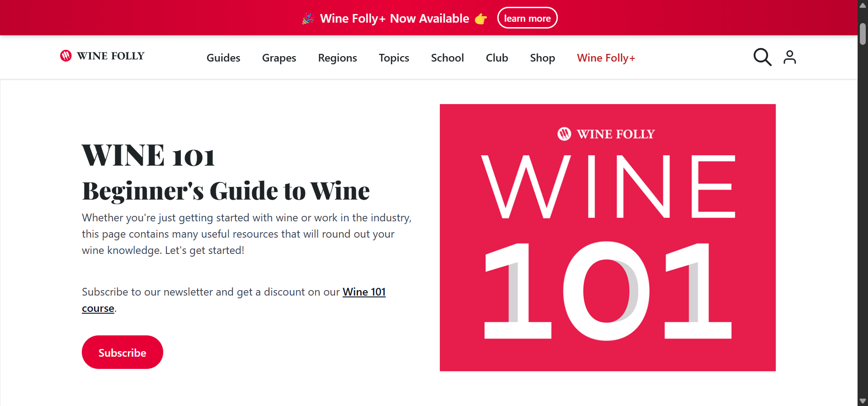Screen dimensions: 868x406
Task: Click the user account icon
Action: pos(789,57)
